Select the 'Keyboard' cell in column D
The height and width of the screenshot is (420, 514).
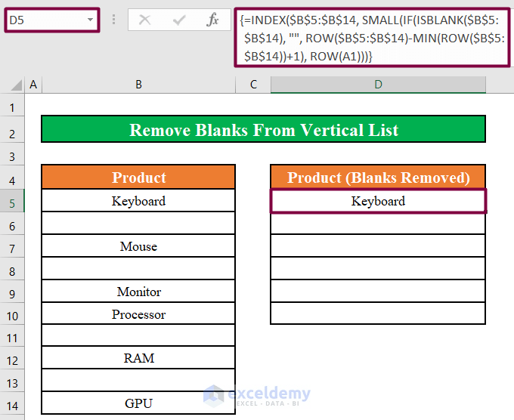[378, 200]
